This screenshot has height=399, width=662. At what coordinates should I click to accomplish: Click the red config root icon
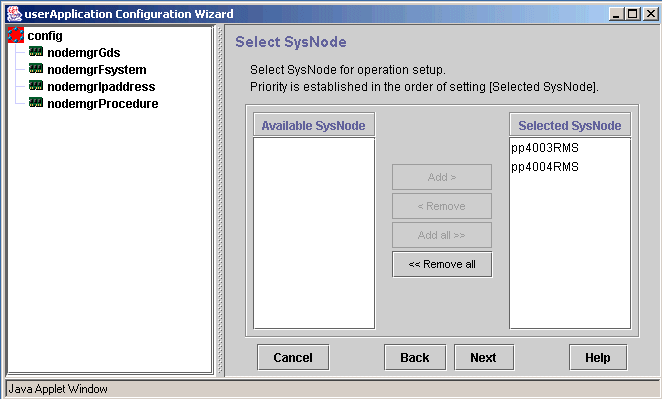click(x=16, y=35)
